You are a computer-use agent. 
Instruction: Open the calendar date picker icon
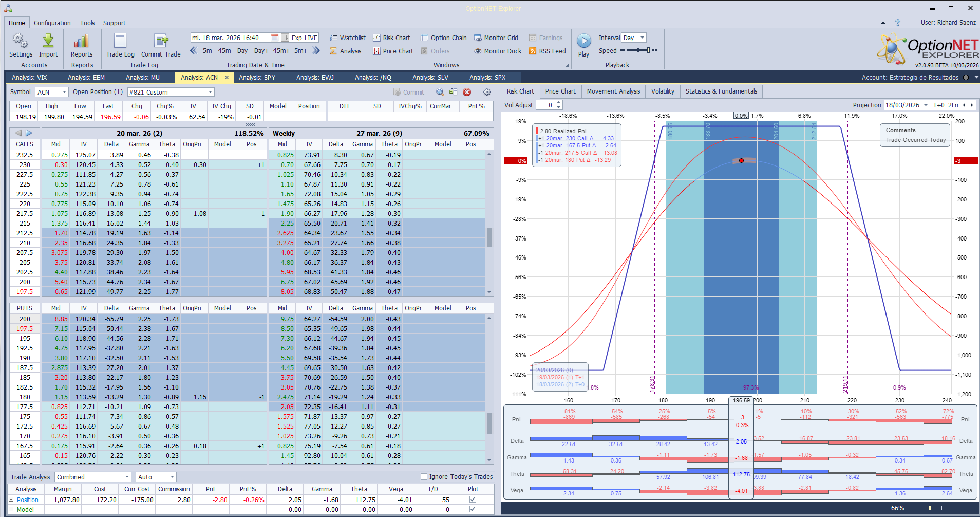click(x=274, y=38)
